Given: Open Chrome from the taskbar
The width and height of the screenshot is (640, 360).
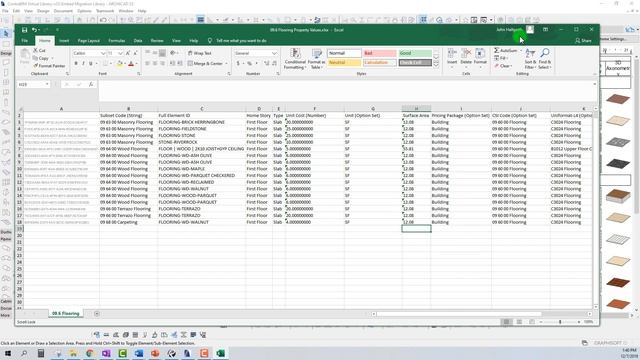Looking at the screenshot, I should 90,353.
